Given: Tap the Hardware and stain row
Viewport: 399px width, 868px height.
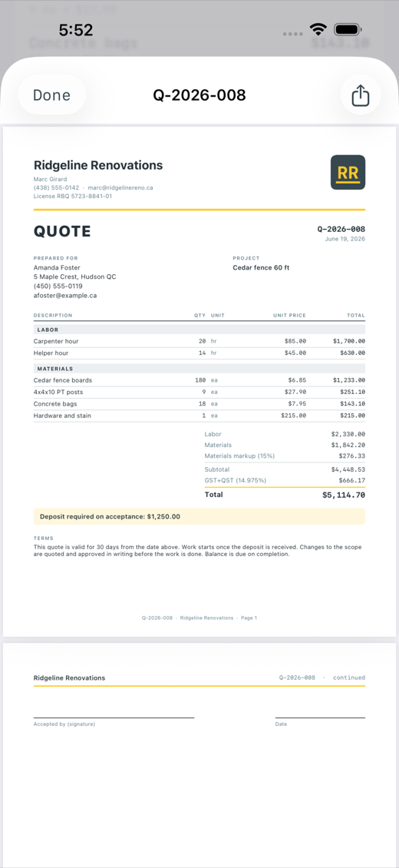Looking at the screenshot, I should coord(199,415).
